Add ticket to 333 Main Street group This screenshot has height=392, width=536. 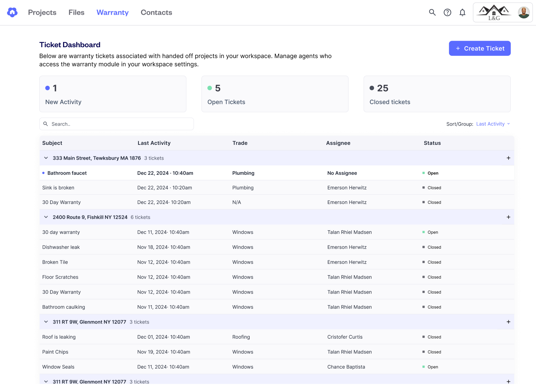tap(508, 158)
